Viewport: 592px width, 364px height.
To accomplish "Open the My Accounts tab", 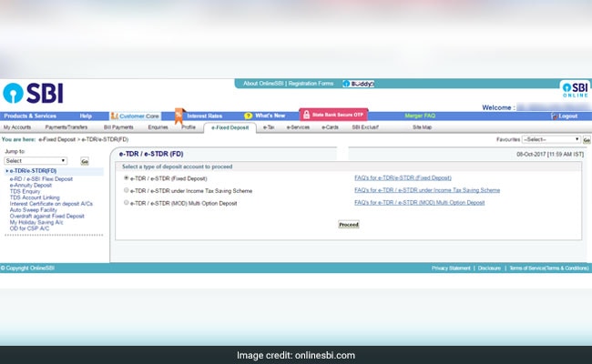I will click(x=17, y=127).
